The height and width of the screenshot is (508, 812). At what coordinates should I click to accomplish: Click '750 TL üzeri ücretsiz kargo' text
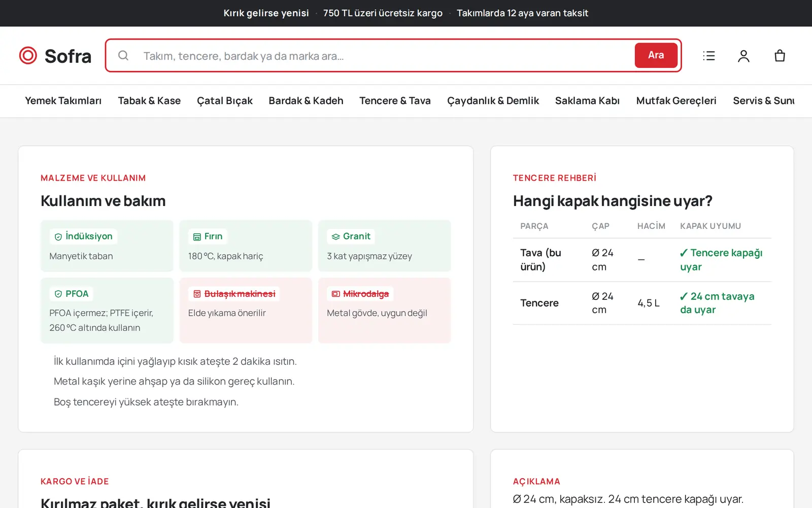click(x=383, y=13)
